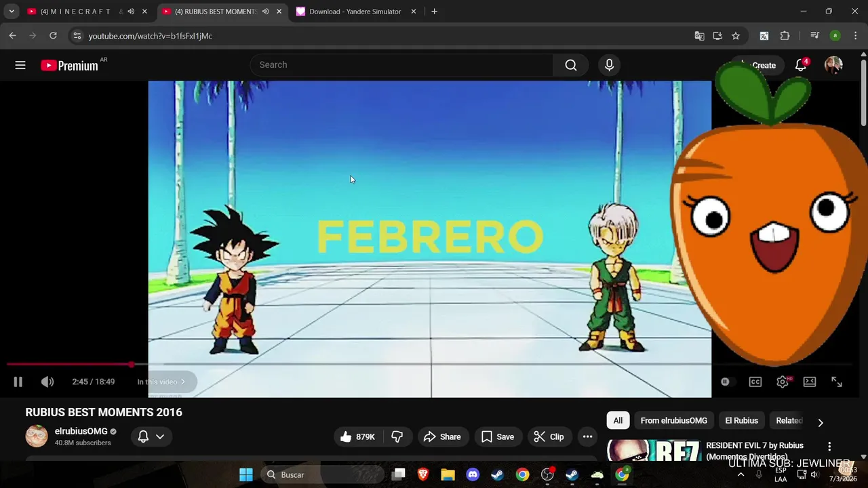Image resolution: width=868 pixels, height=488 pixels.
Task: Show hidden tray icons chevron
Action: 741,474
